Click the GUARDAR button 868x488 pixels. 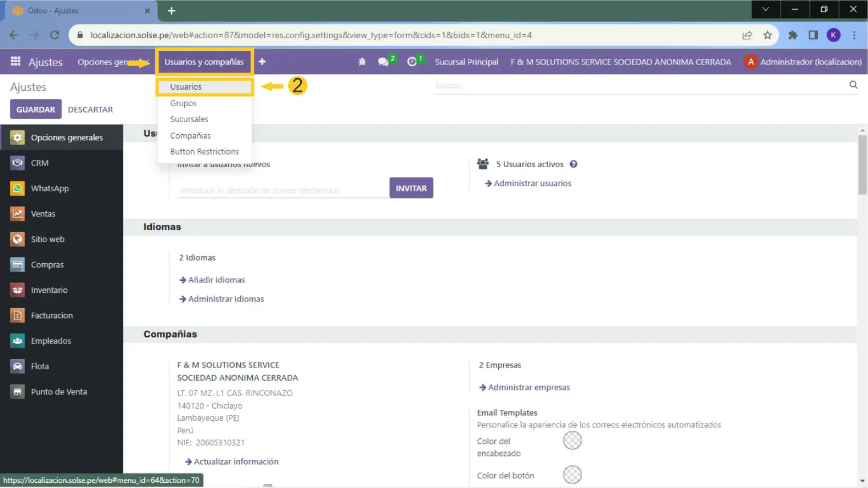coord(35,109)
